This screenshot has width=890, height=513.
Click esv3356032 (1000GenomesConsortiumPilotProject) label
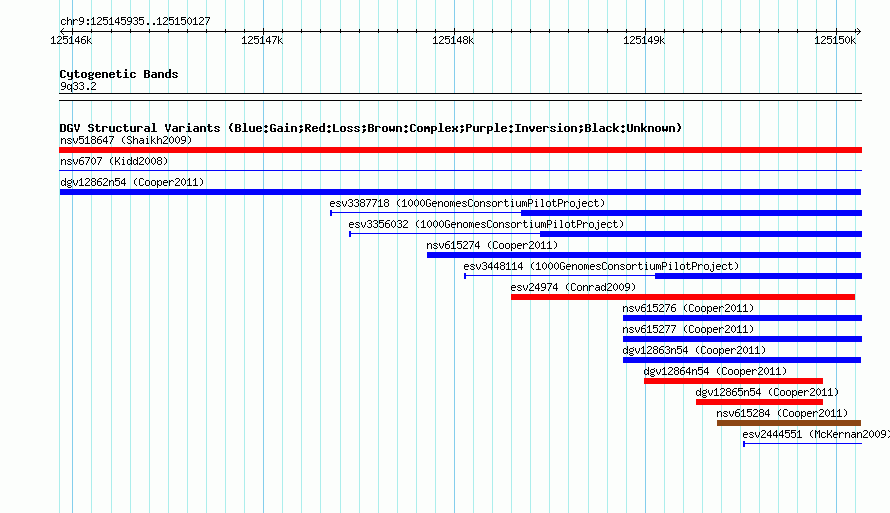coord(486,224)
